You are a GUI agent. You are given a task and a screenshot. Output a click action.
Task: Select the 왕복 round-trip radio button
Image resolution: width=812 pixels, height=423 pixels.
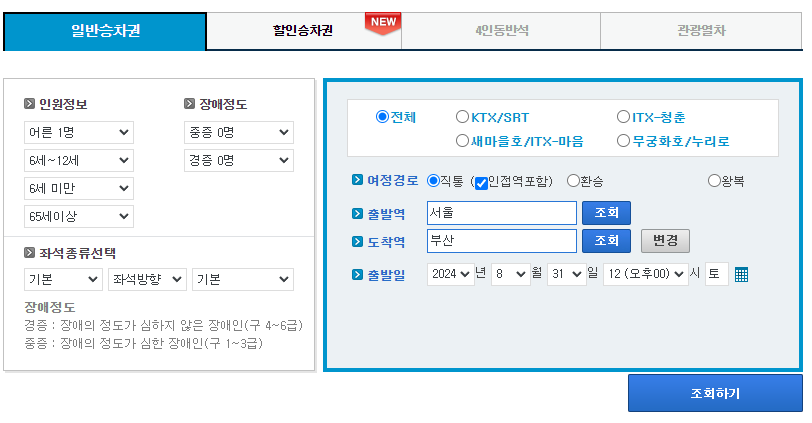714,181
